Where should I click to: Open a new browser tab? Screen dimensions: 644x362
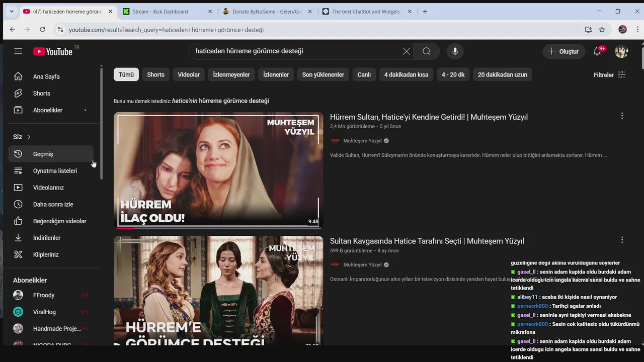pos(425,12)
